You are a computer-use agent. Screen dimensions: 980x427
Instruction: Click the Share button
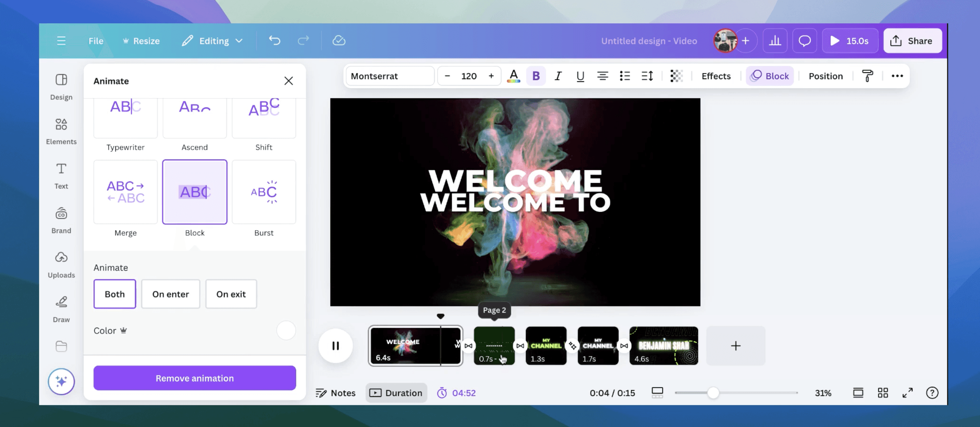tap(912, 41)
